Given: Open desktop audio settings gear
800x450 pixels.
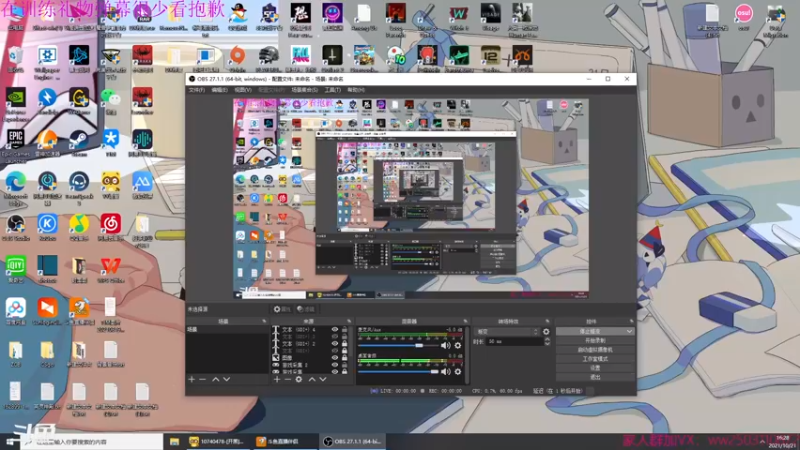Looking at the screenshot, I should (x=458, y=371).
